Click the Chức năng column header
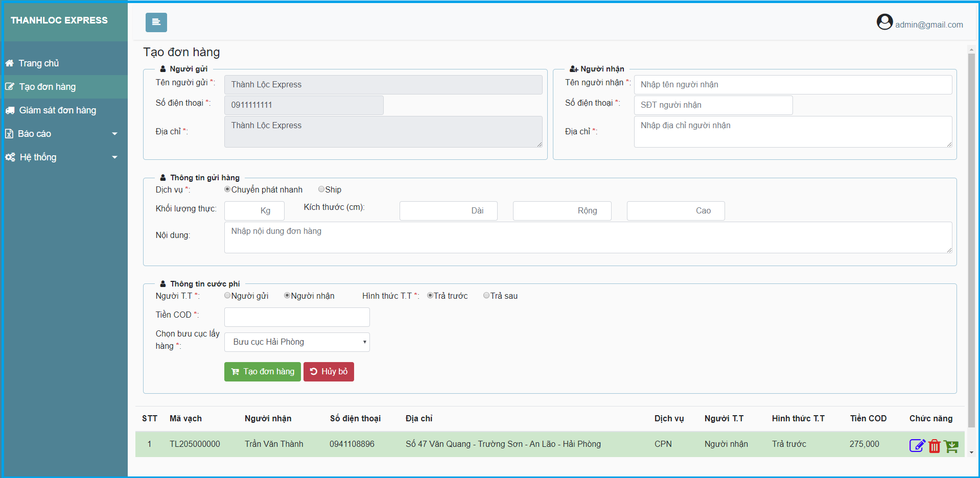 click(931, 419)
